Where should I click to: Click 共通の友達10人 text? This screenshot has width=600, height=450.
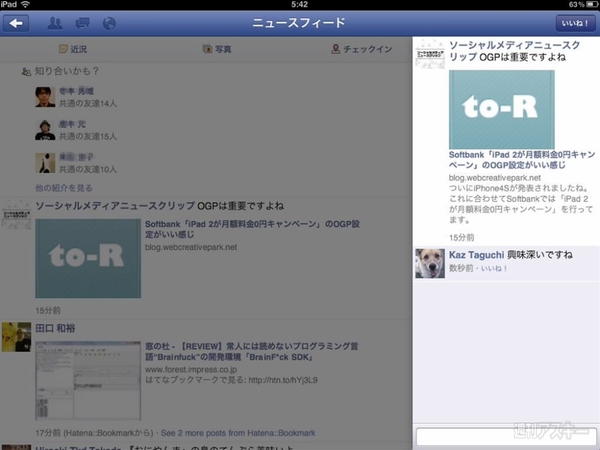88,169
